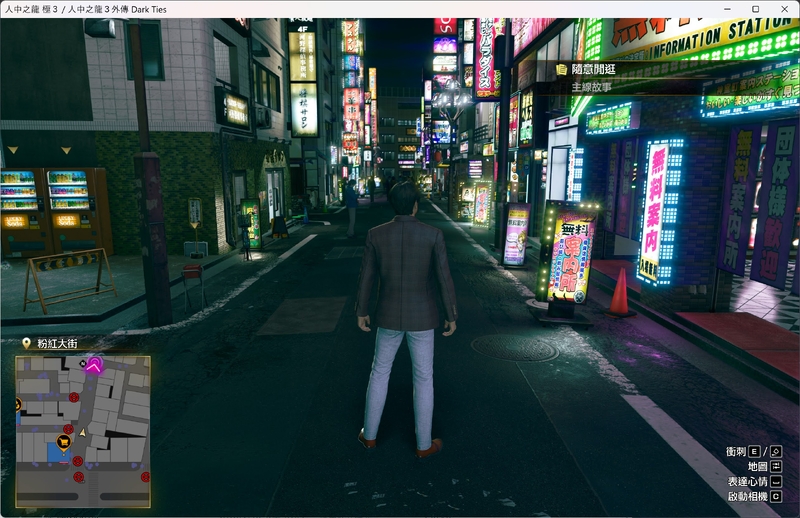Click the Tab key icon beside 地圖

pyautogui.click(x=776, y=466)
